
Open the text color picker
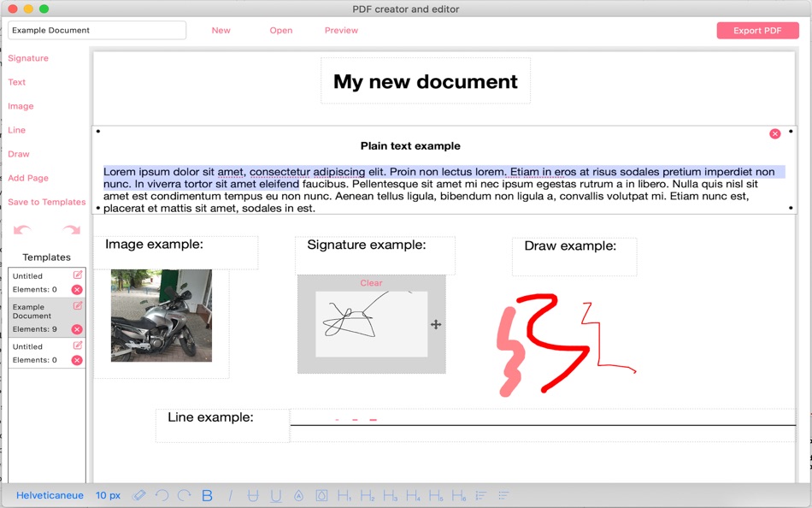(299, 495)
